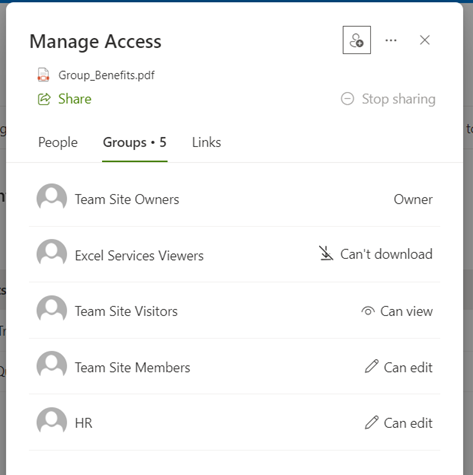The image size is (473, 475).
Task: Click the Owner label for Team Site Owners
Action: 413,199
